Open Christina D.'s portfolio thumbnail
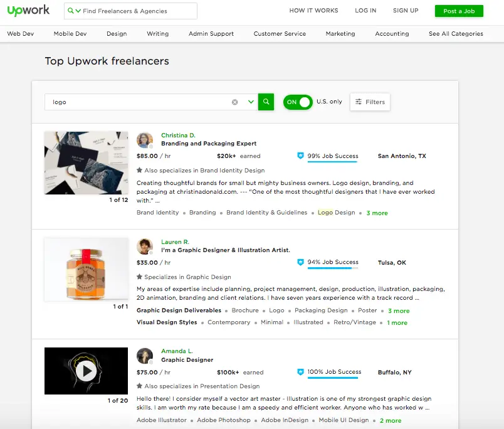The height and width of the screenshot is (429, 504). tap(86, 162)
